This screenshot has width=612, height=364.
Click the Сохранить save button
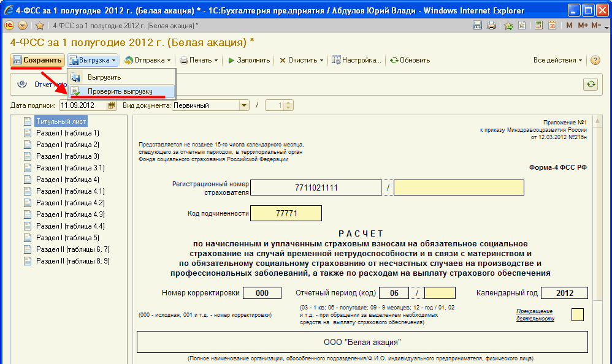click(x=37, y=60)
